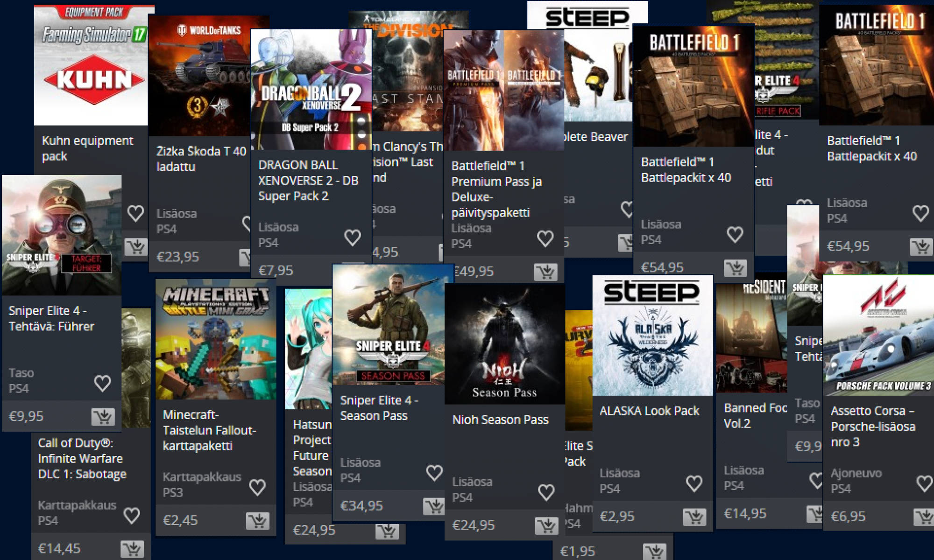
Task: Add rightmost Battlefield 1 Battlepackit x 40 to cart
Action: pos(921,246)
